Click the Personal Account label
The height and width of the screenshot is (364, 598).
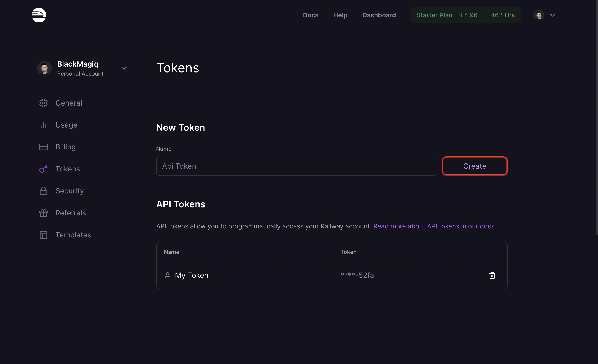80,73
